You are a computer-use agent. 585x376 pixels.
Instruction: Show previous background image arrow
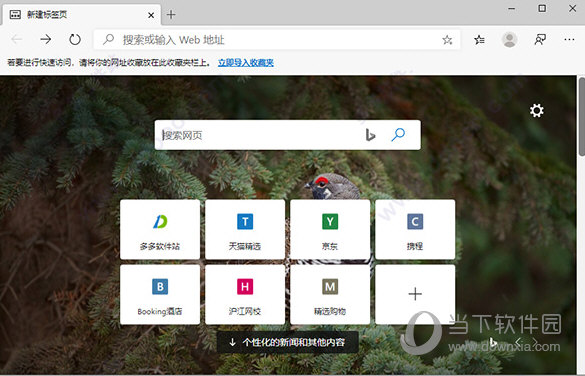(518, 341)
